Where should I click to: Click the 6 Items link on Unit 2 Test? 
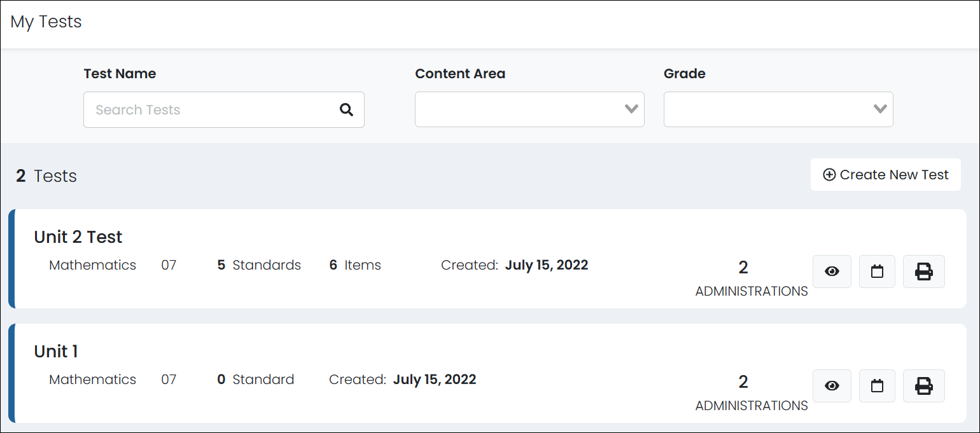point(354,265)
